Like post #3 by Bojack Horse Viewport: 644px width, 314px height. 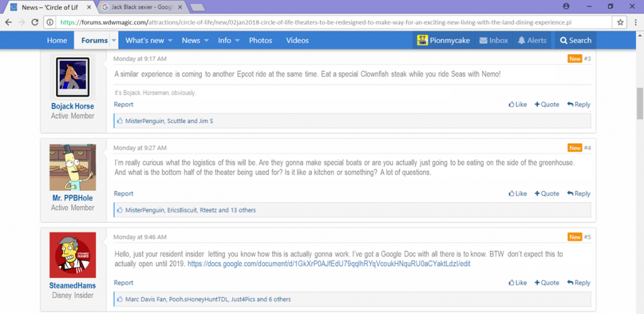pyautogui.click(x=518, y=104)
